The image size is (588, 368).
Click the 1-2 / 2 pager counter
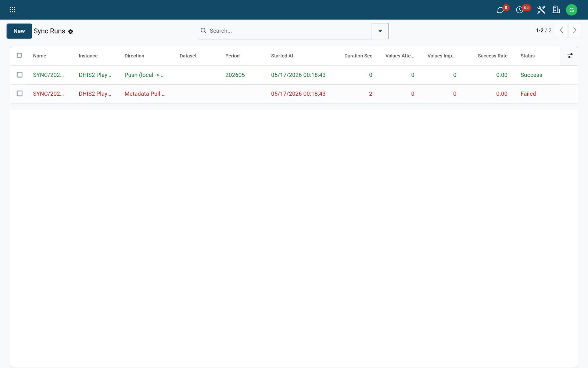(x=543, y=31)
